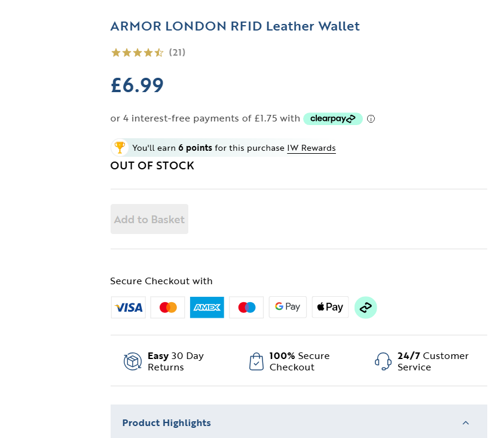
Task: Click the American Express icon
Action: tap(207, 308)
